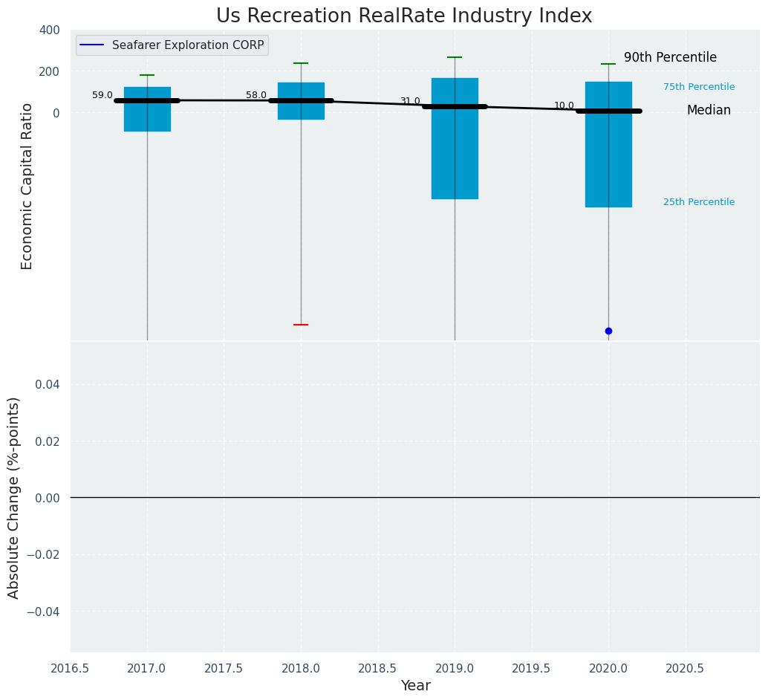The image size is (768, 700).
Task: Click the blue line swatch in the legend
Action: pyautogui.click(x=92, y=45)
